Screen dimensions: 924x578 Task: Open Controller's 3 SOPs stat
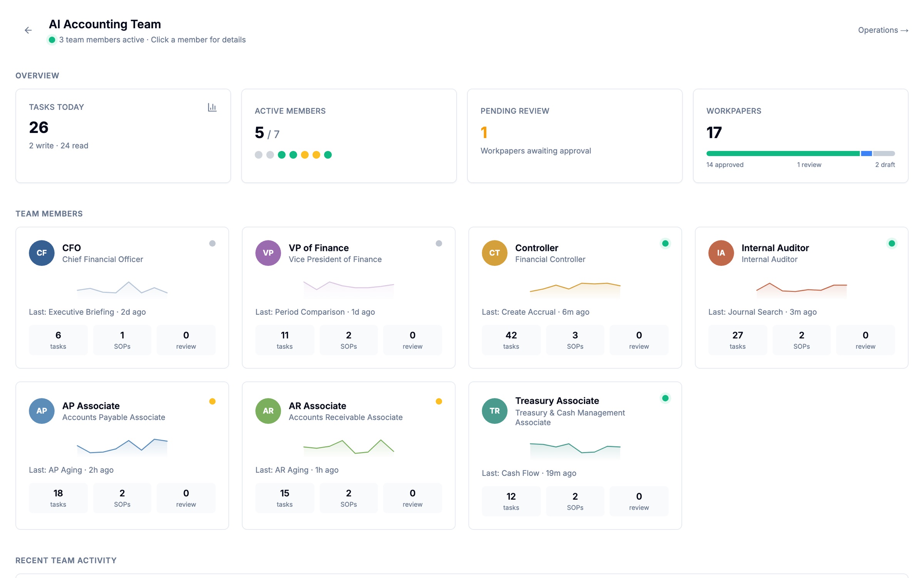[575, 340]
